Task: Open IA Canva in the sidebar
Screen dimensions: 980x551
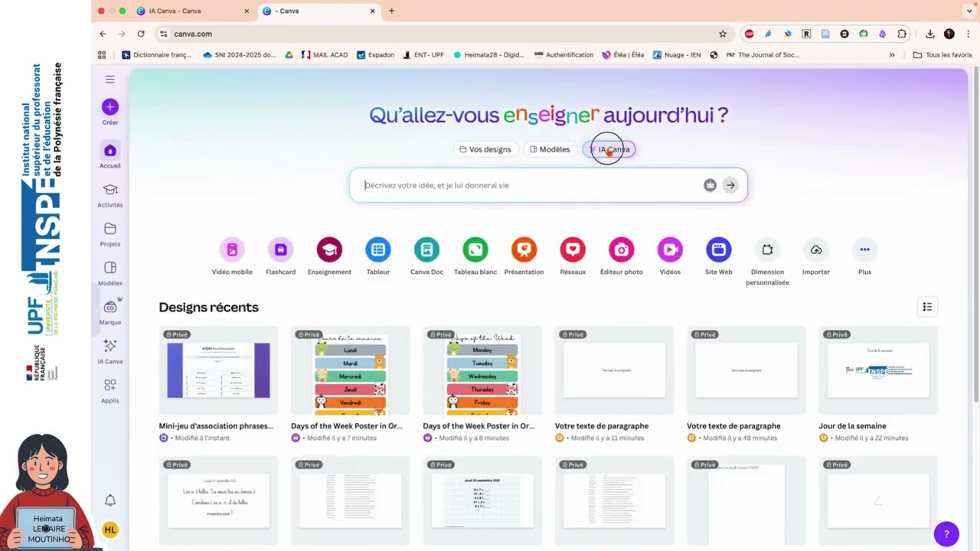Action: (x=110, y=351)
